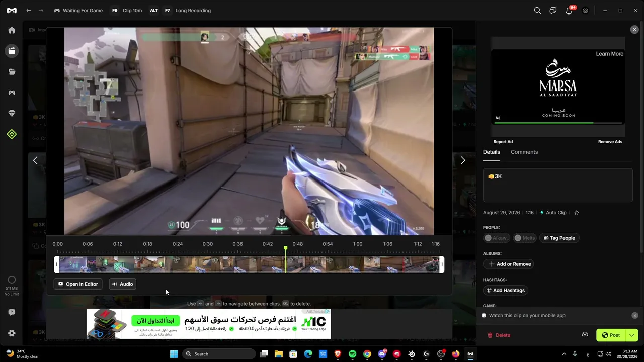This screenshot has height=362, width=644.
Task: Show hidden system tray icons
Action: tap(563, 354)
